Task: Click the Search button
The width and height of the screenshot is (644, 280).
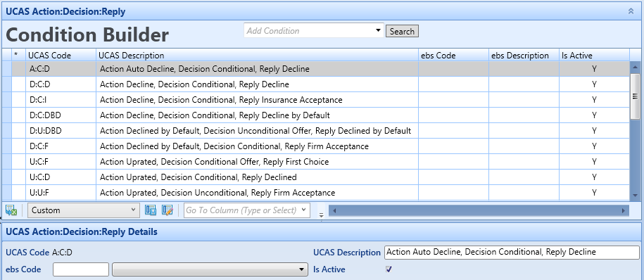Action: [x=402, y=31]
